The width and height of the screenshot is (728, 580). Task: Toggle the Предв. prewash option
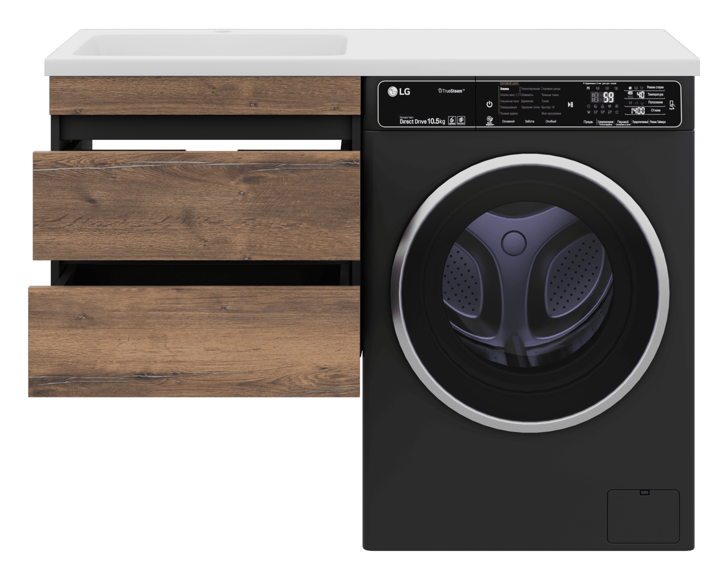click(x=588, y=122)
